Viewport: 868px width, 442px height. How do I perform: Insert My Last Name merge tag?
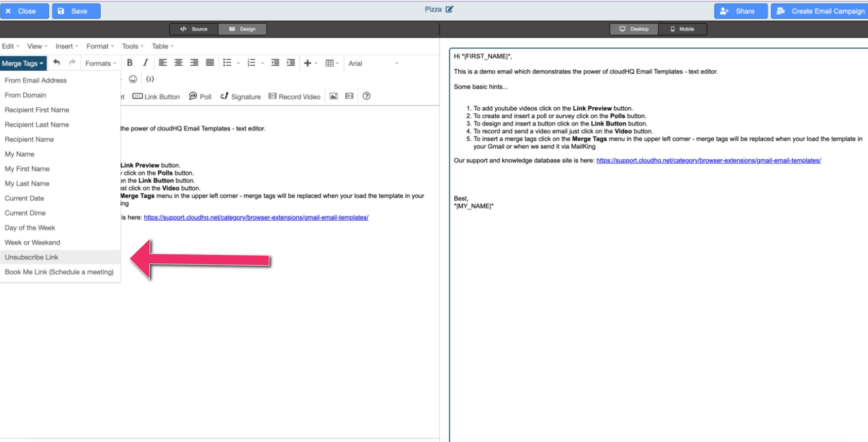click(60, 183)
